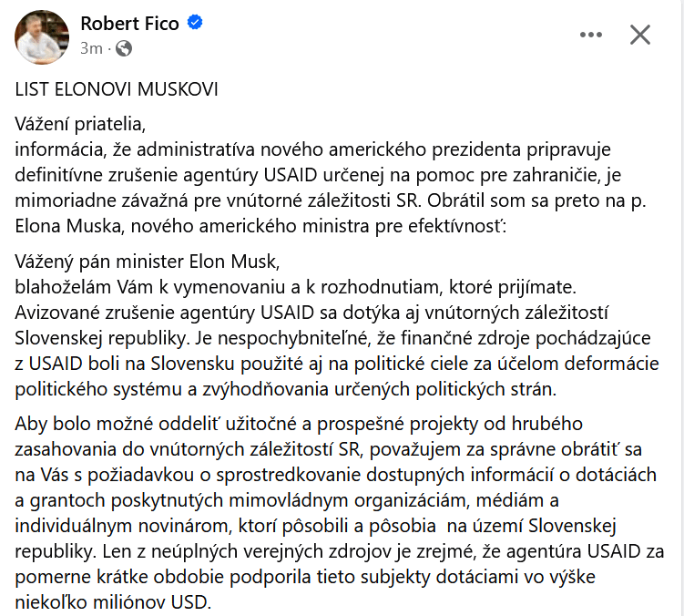684x616 pixels.
Task: Close the post with the X icon
Action: pos(640,35)
